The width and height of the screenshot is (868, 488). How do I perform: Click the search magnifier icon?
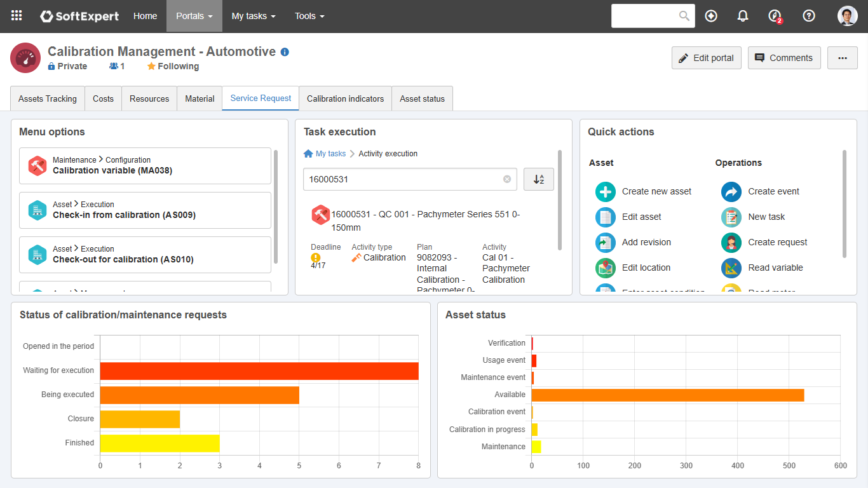684,16
